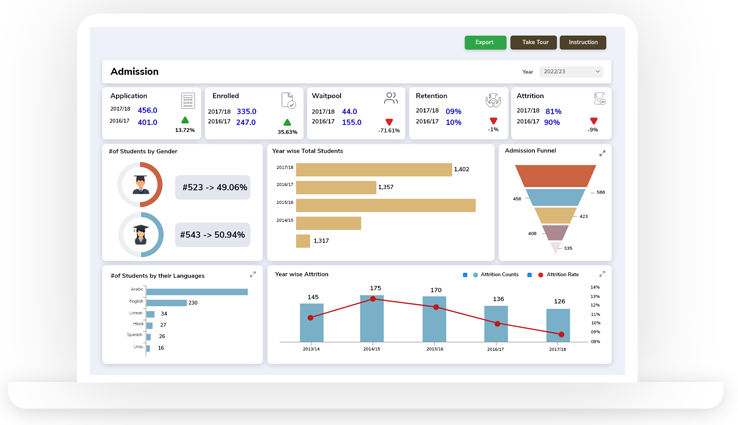Click the Hindi language bar showing 27
Image resolution: width=738 pixels, height=425 pixels.
(149, 325)
